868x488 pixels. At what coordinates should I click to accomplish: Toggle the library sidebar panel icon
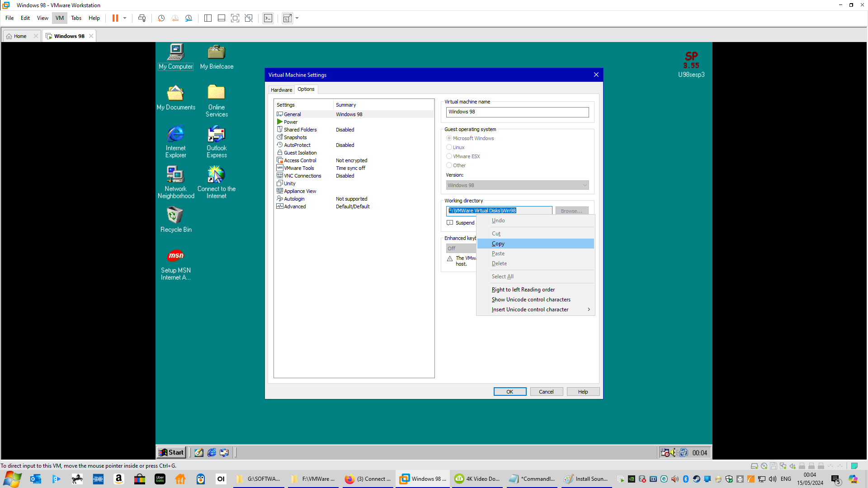click(x=208, y=18)
